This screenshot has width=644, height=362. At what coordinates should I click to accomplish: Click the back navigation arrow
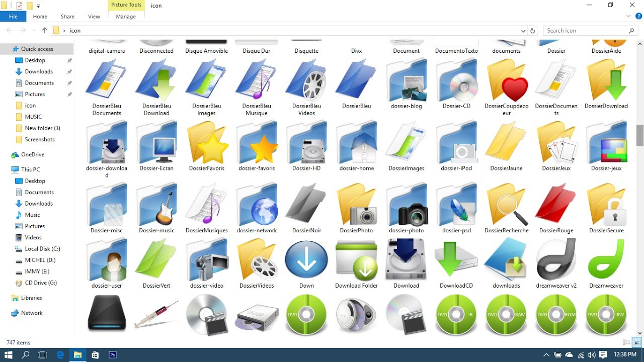click(x=9, y=30)
